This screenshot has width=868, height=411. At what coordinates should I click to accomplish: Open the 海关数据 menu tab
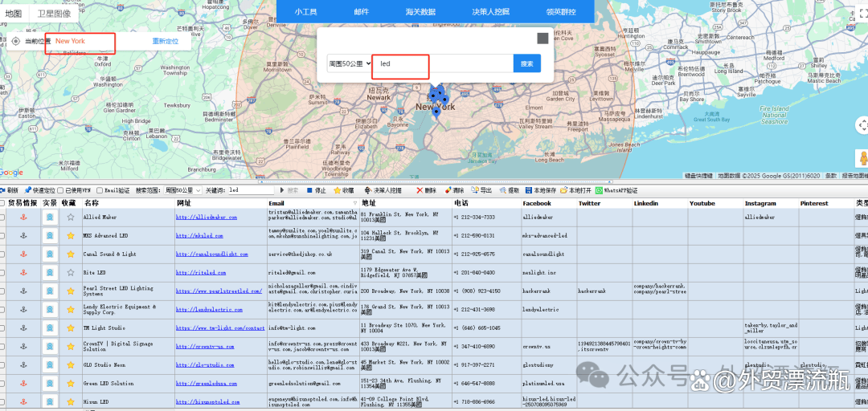click(420, 11)
